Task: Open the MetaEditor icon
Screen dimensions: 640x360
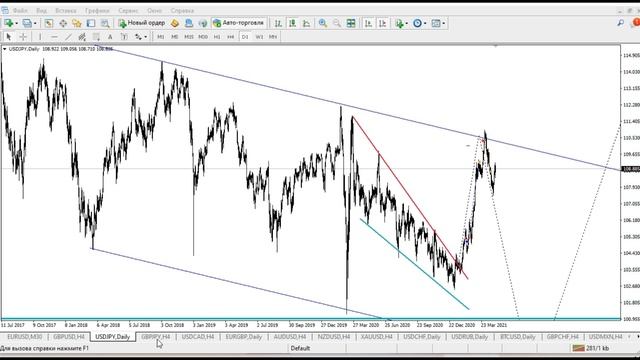Action: 175,23
